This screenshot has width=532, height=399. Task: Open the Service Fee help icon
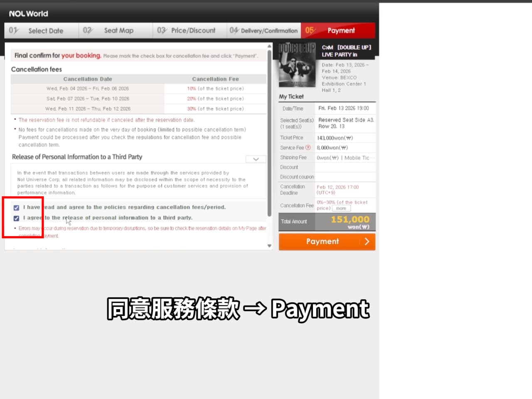click(308, 148)
